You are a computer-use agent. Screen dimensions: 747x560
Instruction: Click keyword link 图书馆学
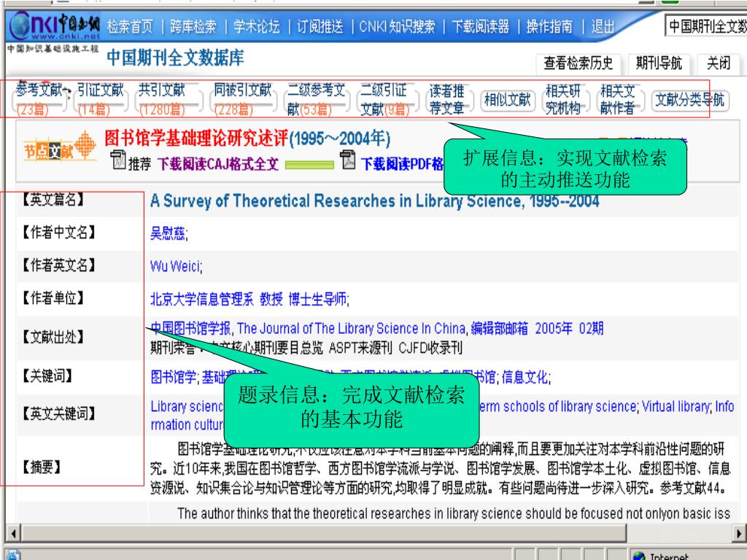pos(173,377)
